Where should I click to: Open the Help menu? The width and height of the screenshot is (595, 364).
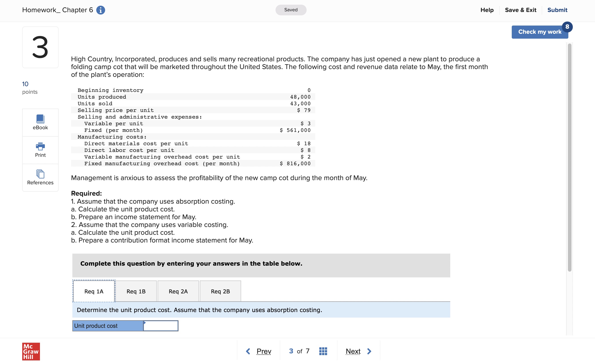487,10
